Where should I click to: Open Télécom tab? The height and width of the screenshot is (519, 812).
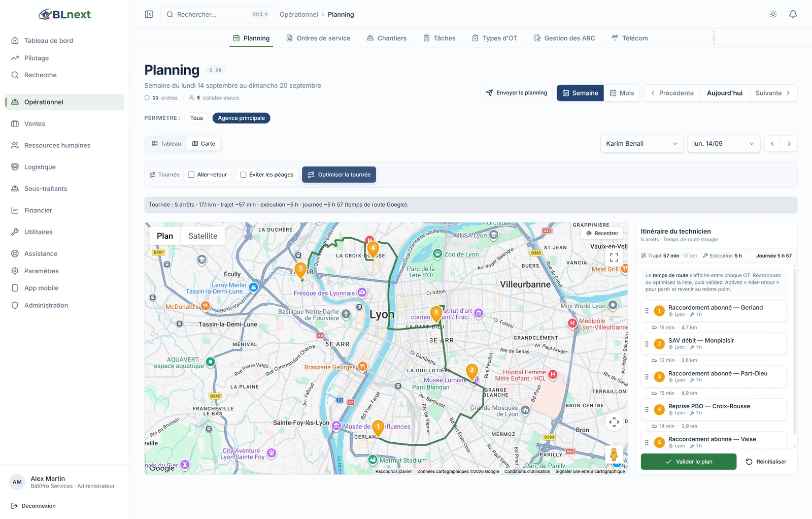tap(630, 38)
